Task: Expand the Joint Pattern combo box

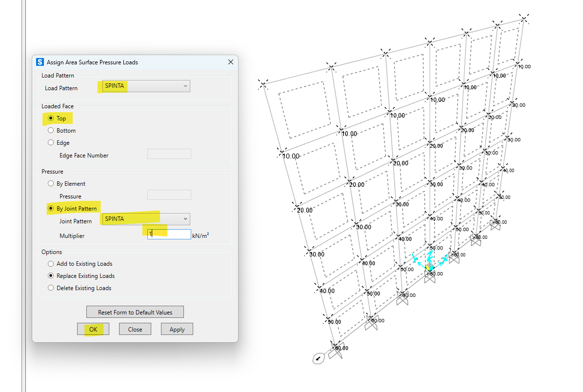Action: point(145,219)
